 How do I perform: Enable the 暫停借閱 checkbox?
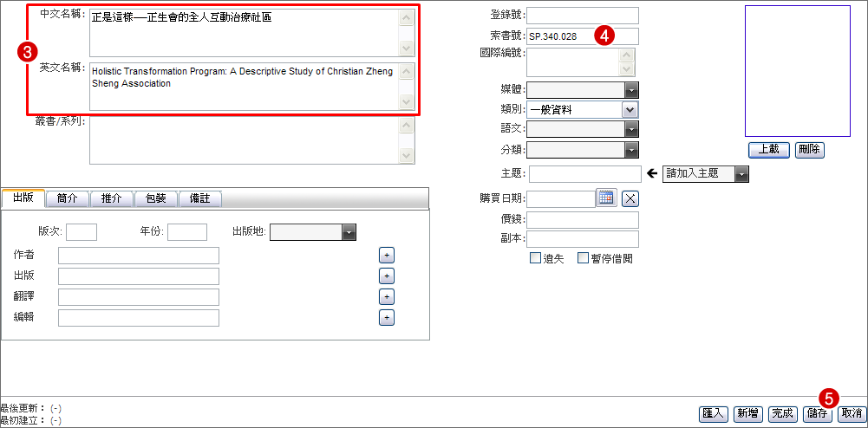(583, 258)
